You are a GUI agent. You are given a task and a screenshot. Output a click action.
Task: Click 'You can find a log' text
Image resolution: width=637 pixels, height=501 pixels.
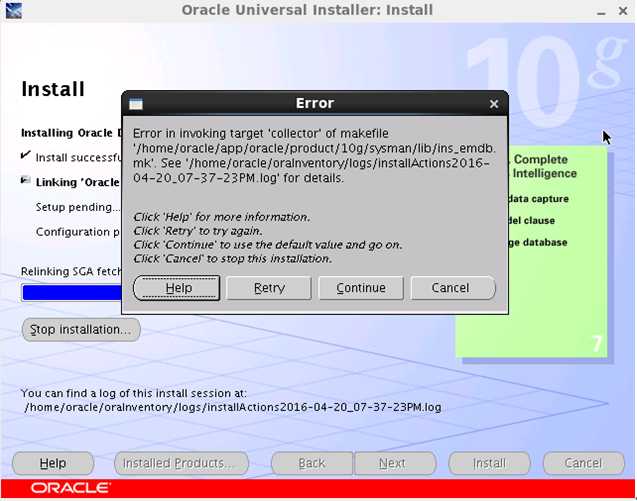coord(134,393)
